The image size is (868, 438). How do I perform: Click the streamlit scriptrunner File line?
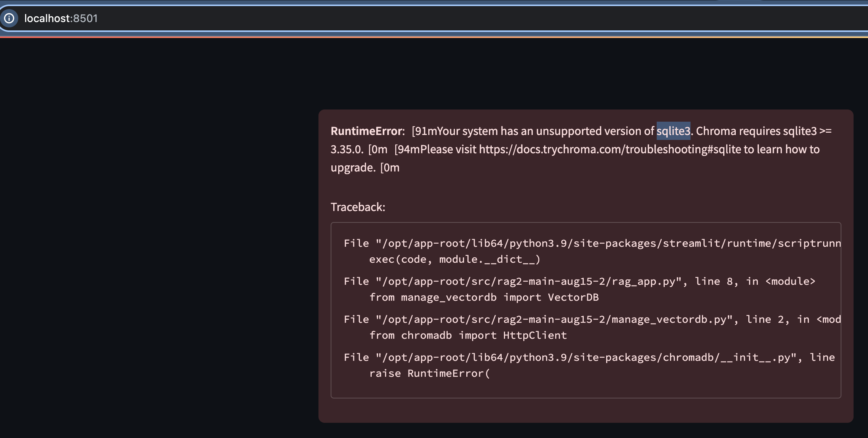(x=592, y=243)
